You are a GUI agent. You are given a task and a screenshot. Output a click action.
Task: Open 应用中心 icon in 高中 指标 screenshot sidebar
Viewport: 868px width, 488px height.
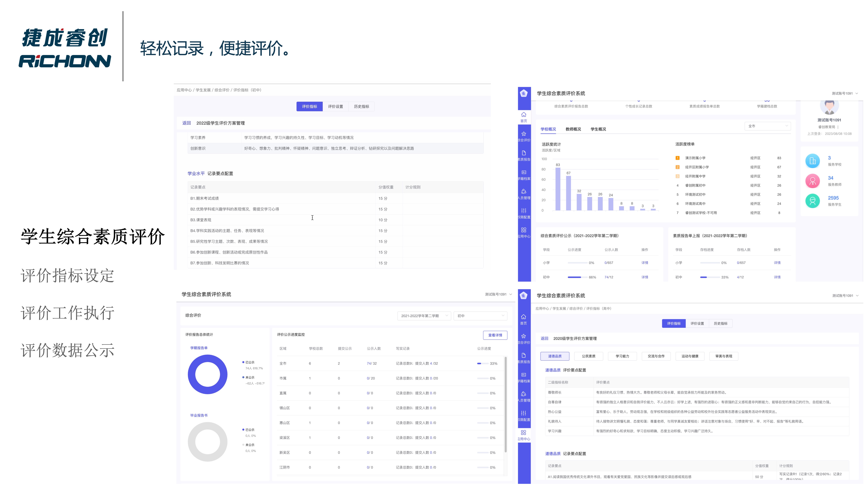(523, 433)
